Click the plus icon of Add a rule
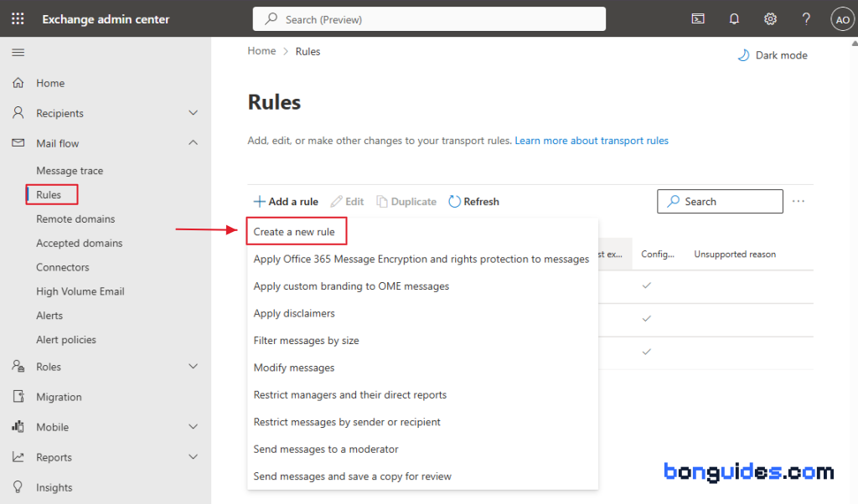Screen dimensions: 858x504 pos(259,202)
